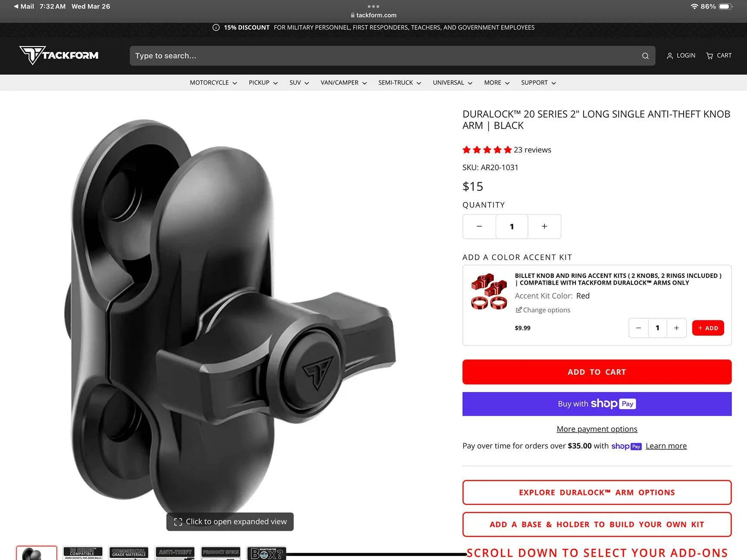
Task: Expand the Support menu
Action: (538, 83)
